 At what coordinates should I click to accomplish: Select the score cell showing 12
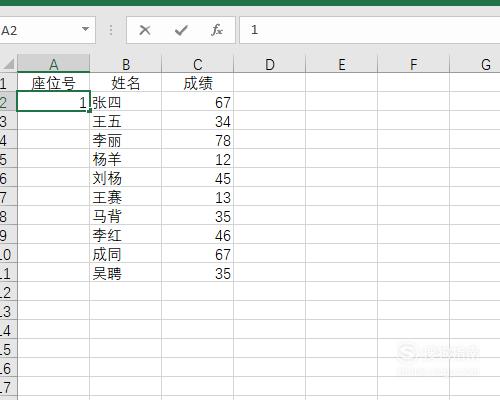(x=198, y=158)
